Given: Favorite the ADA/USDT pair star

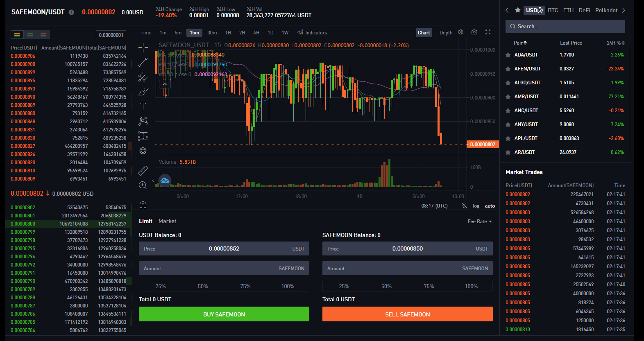Looking at the screenshot, I should click(x=508, y=55).
